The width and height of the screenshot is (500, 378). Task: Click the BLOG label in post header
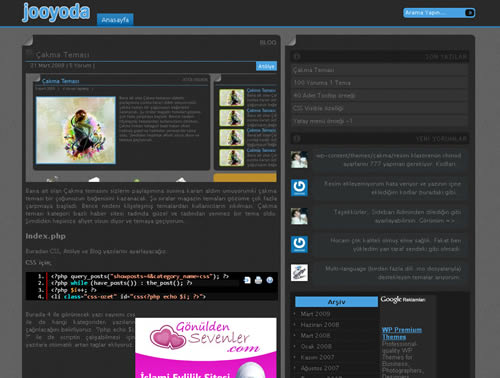click(x=268, y=43)
